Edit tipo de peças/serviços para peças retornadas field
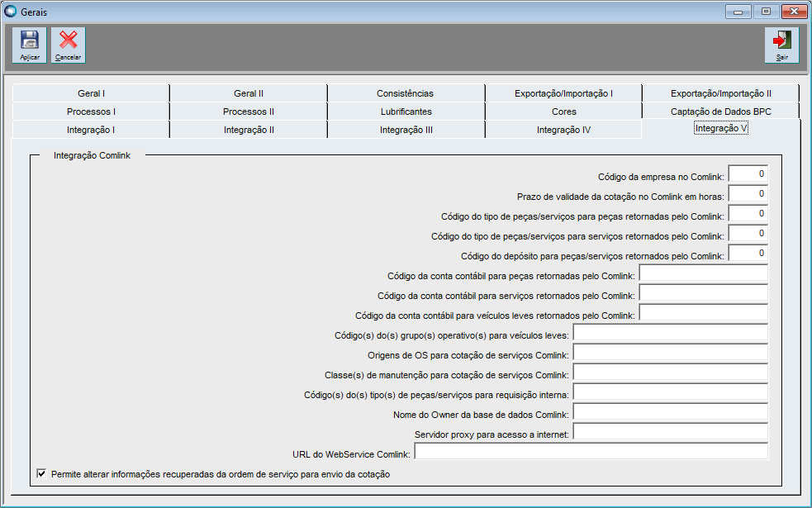 [x=748, y=213]
